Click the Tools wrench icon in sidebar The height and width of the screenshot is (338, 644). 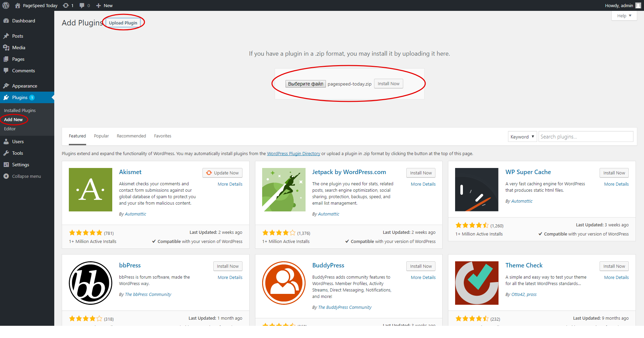[6, 153]
